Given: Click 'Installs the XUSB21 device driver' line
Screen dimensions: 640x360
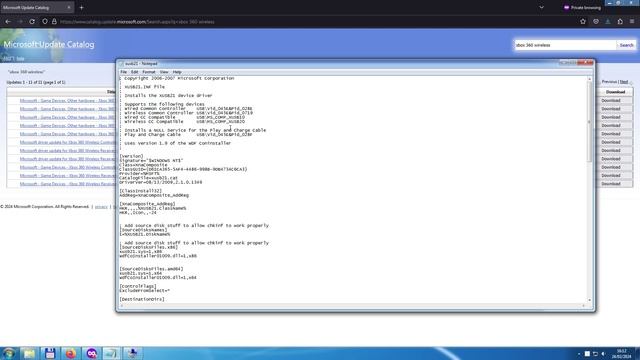Looking at the screenshot, I should pyautogui.click(x=169, y=96).
